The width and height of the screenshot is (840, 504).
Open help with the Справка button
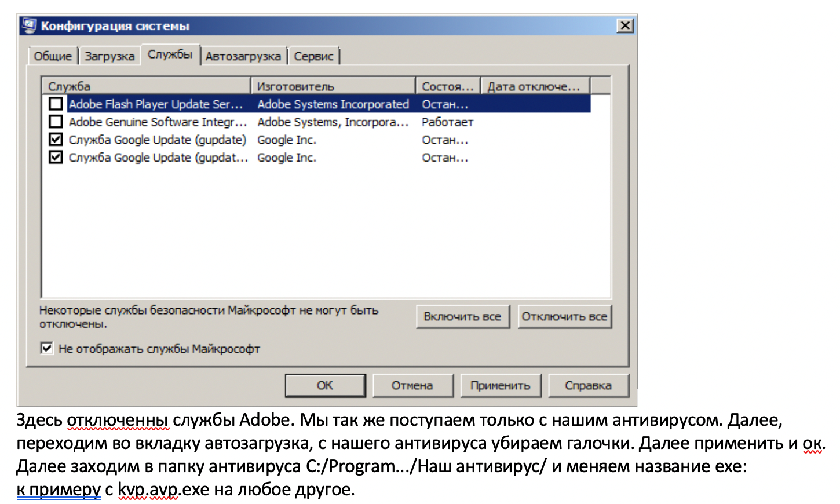pos(588,385)
